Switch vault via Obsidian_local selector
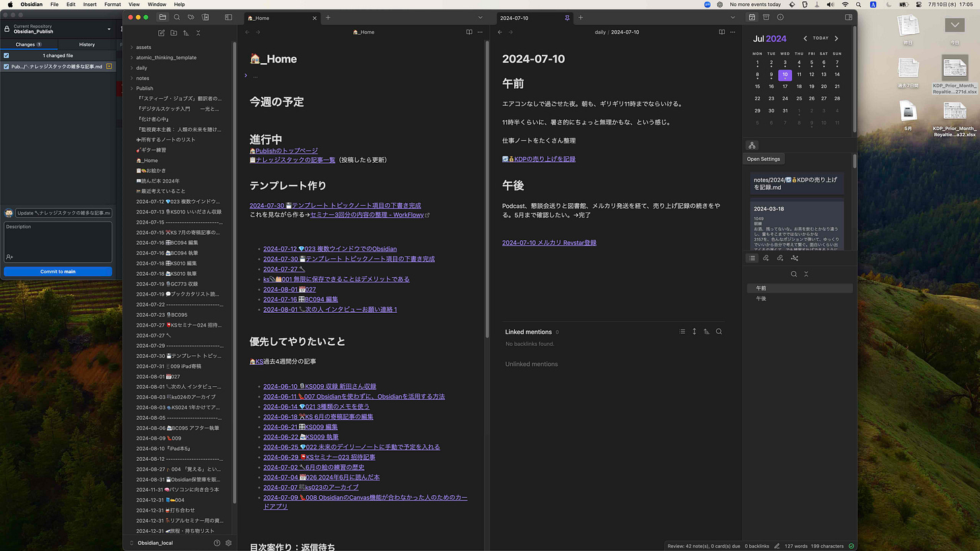The width and height of the screenshot is (980, 551). point(151,543)
